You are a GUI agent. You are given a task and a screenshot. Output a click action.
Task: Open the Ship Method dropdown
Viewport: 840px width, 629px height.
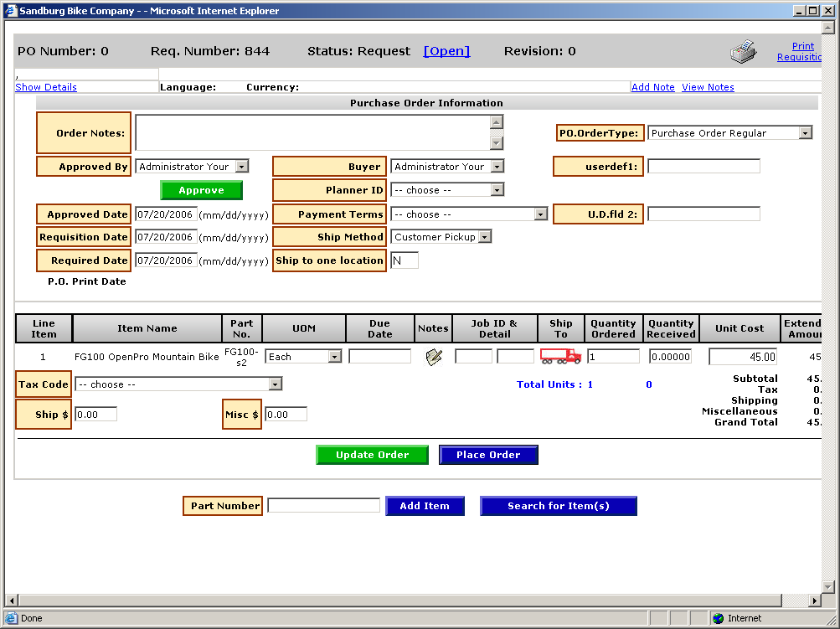click(485, 237)
